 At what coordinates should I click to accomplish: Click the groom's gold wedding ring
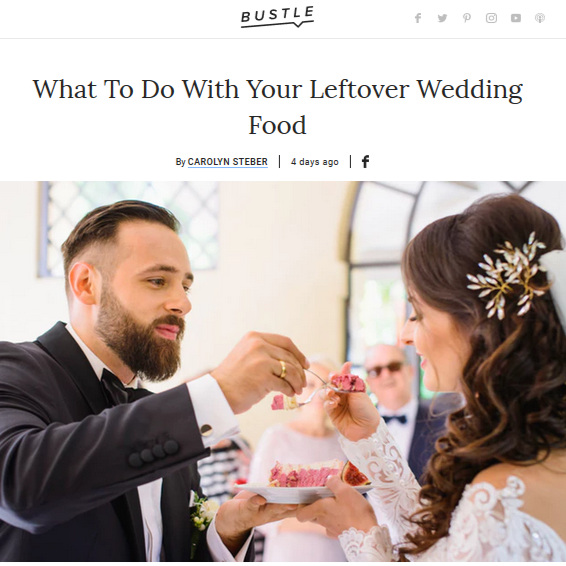283,369
